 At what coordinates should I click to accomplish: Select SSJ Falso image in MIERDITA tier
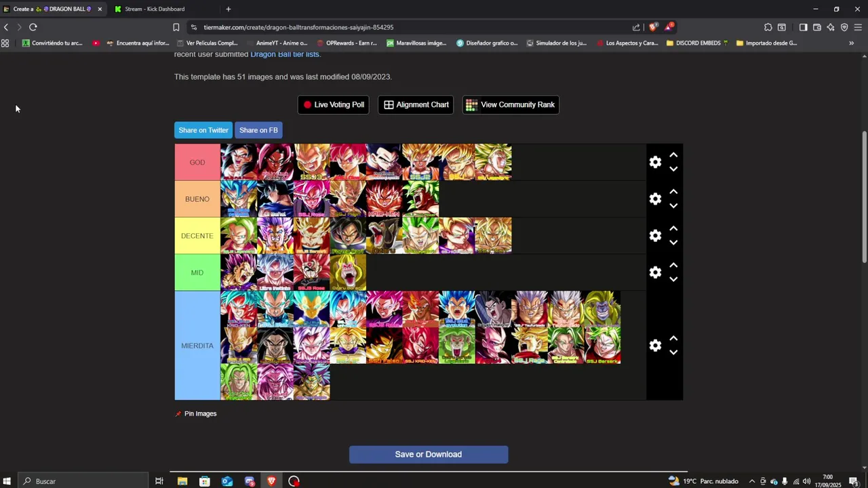(x=384, y=345)
